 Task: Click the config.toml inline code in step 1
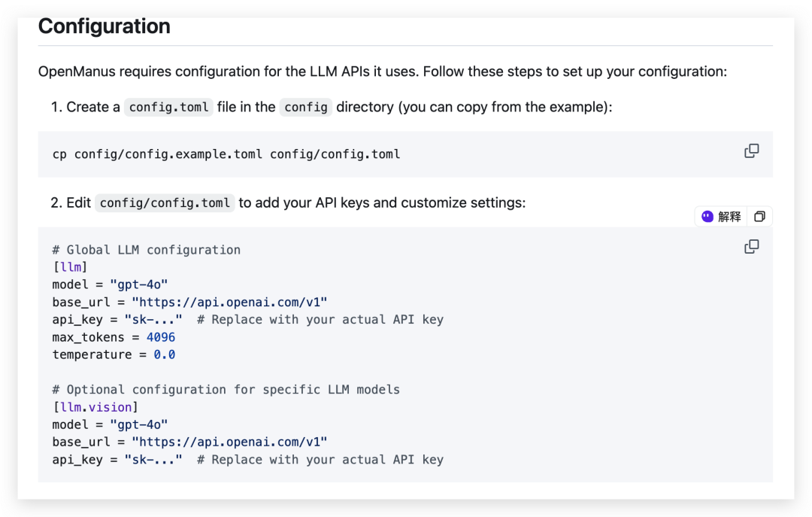click(168, 107)
